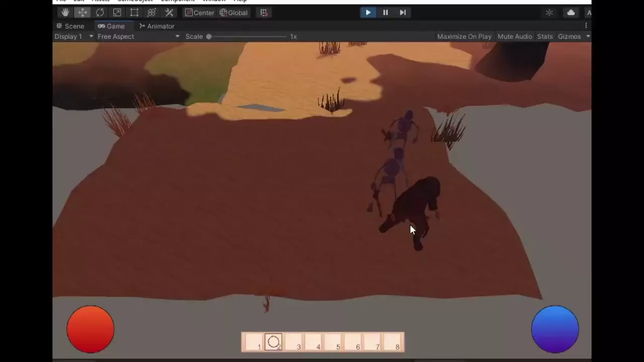Image resolution: width=644 pixels, height=362 pixels.
Task: Select inventory slot 8
Action: (392, 342)
